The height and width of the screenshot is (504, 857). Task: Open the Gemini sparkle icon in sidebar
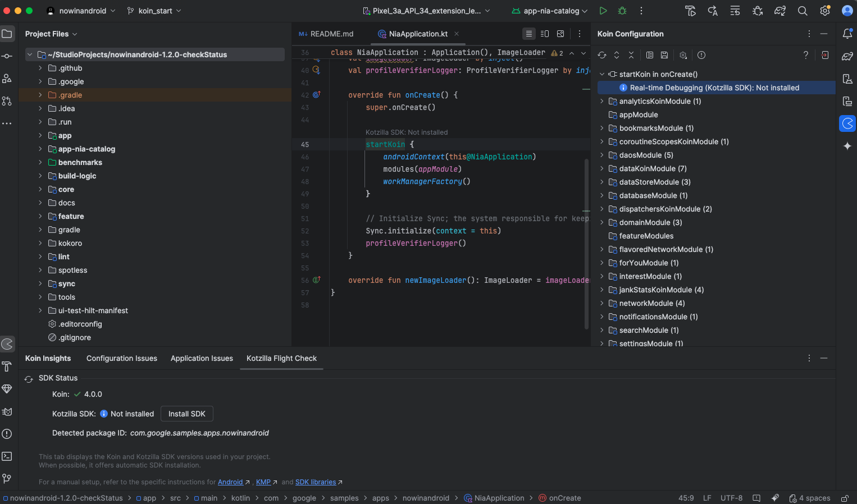tap(847, 146)
